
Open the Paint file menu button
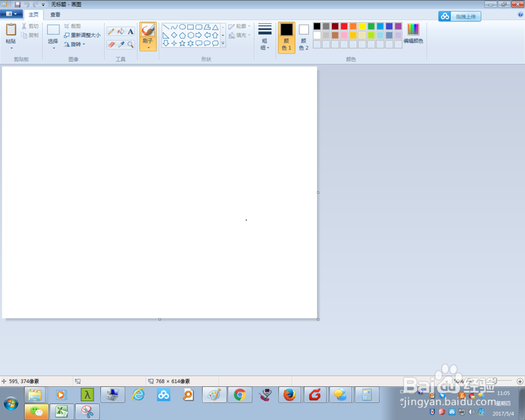[11, 14]
